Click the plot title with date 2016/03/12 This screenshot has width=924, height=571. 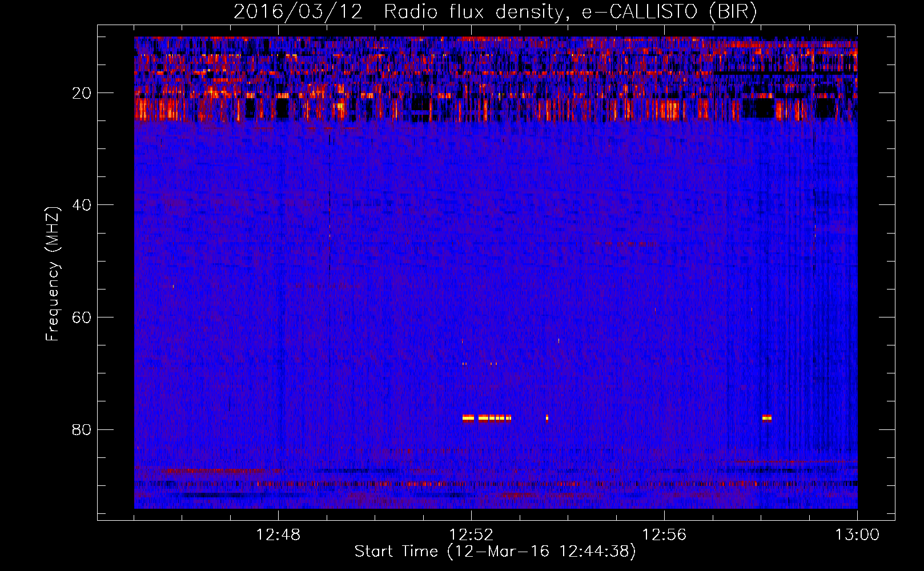[x=495, y=11]
